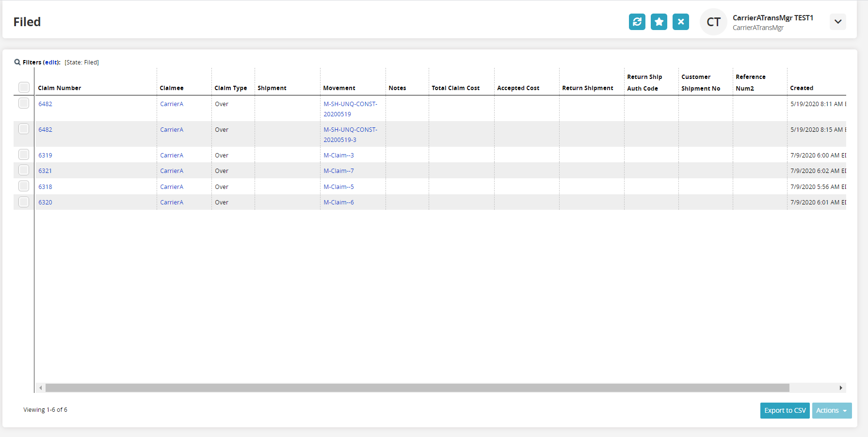Open movement link M-Claim--7

click(338, 171)
